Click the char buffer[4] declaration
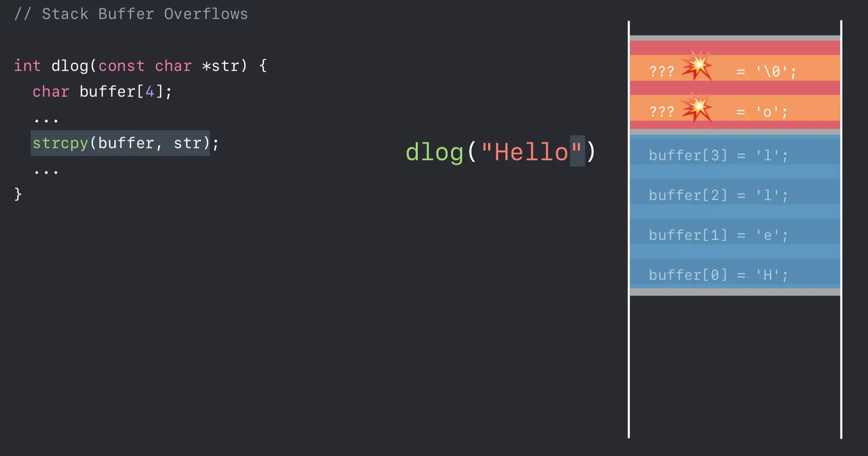The width and height of the screenshot is (868, 456). coord(102,92)
